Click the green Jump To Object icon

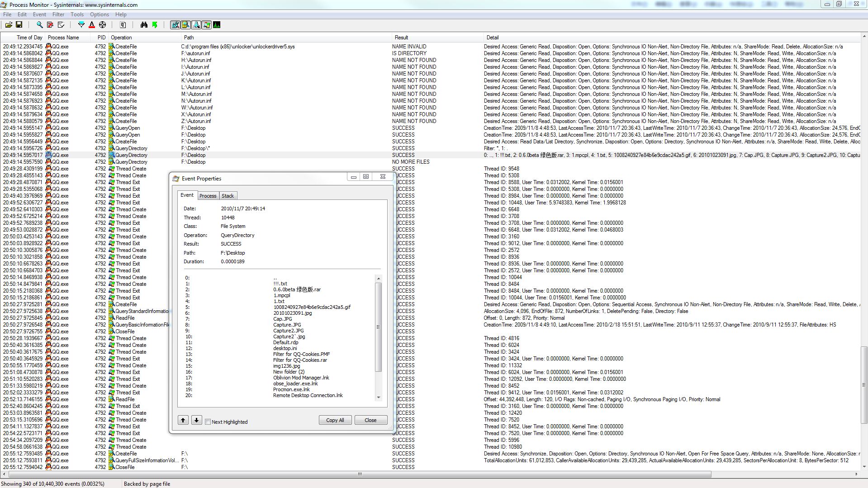155,25
